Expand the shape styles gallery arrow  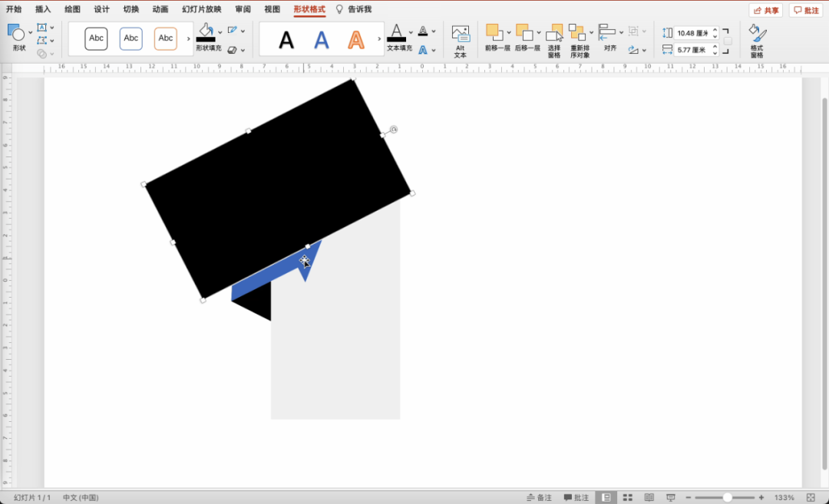coord(188,38)
